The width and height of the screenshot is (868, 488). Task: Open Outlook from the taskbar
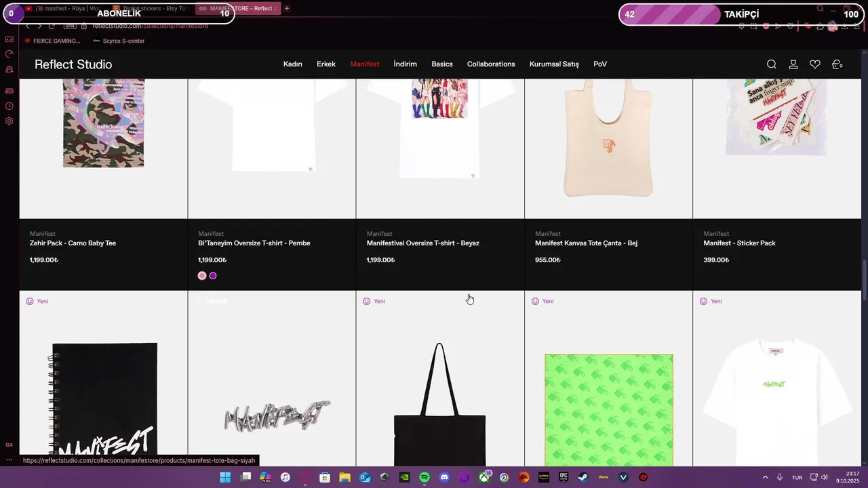tap(365, 477)
